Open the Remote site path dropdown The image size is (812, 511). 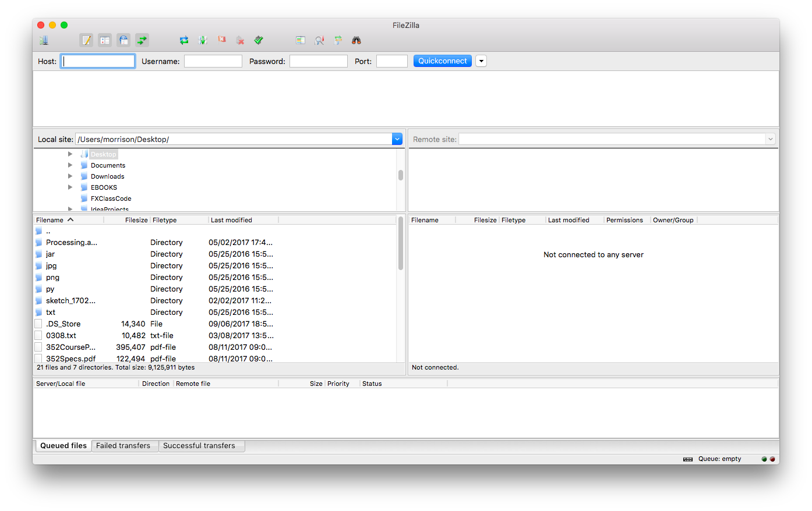(771, 139)
